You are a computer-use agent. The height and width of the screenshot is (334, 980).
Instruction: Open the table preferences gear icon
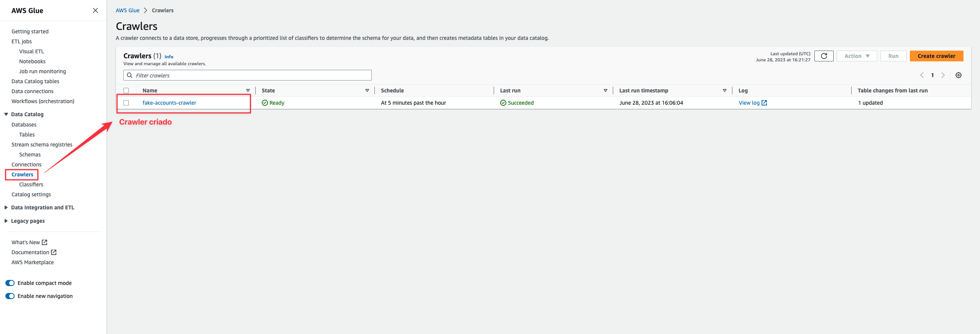coord(958,75)
